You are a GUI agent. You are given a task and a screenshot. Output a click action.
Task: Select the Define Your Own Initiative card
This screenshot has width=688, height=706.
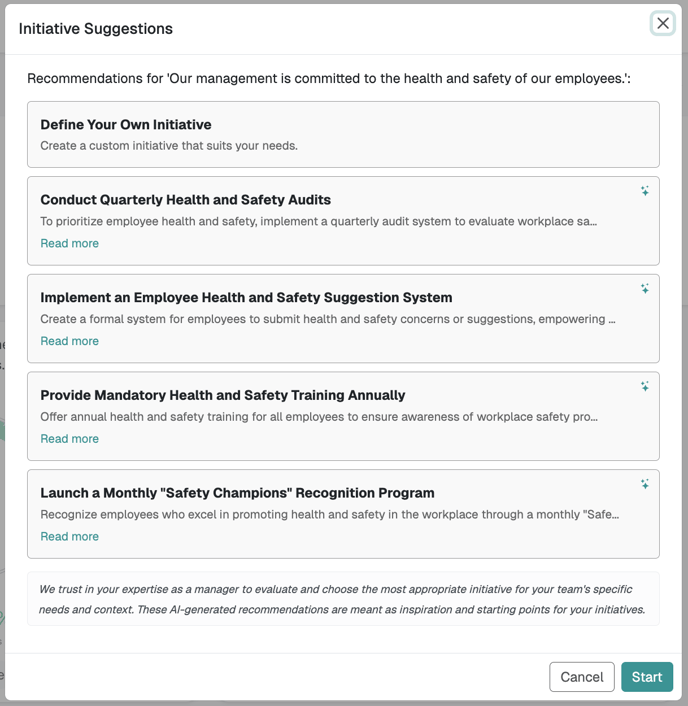coord(343,135)
